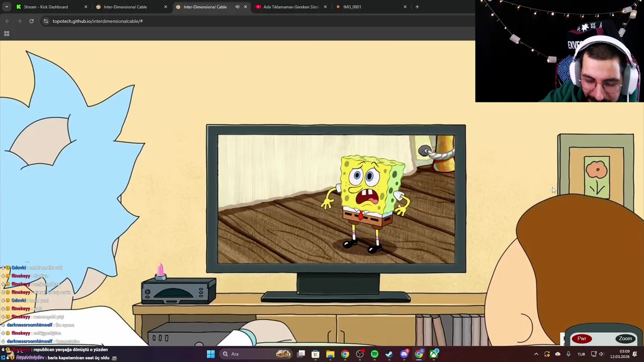644x362 pixels.
Task: Click the SpongeBob video on the TV screen
Action: pyautogui.click(x=336, y=199)
